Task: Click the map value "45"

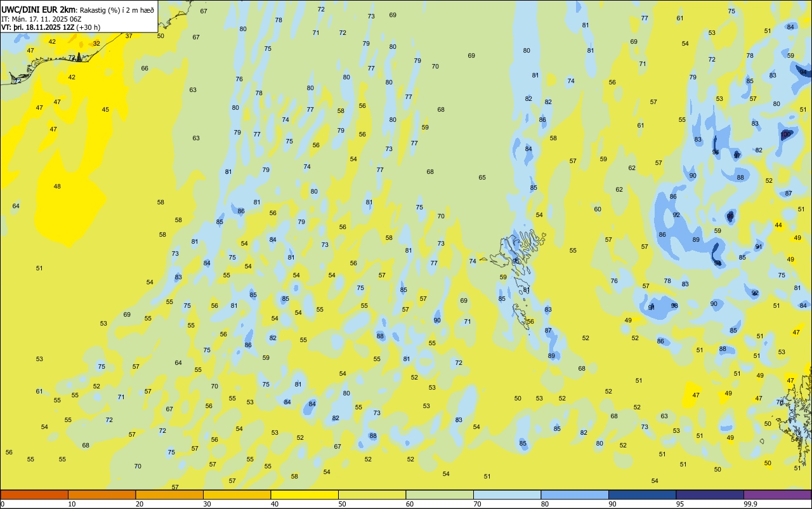Action: pyautogui.click(x=105, y=110)
